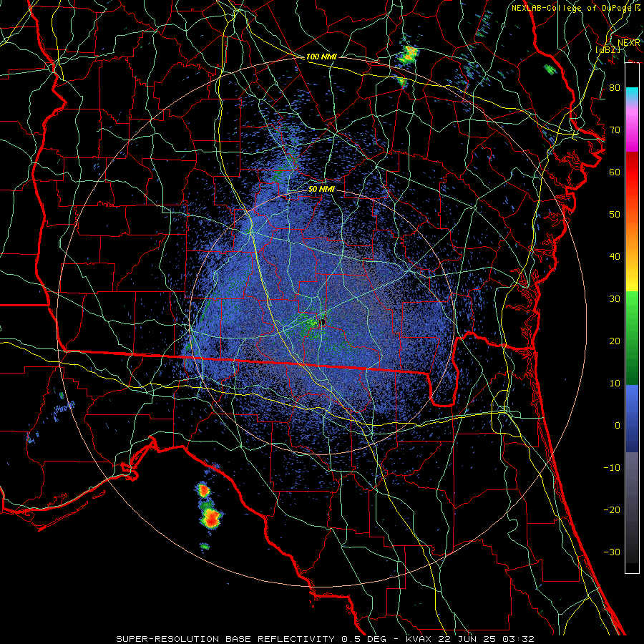
Task: Click the 20 value on the dBZ scale
Action: [x=615, y=341]
